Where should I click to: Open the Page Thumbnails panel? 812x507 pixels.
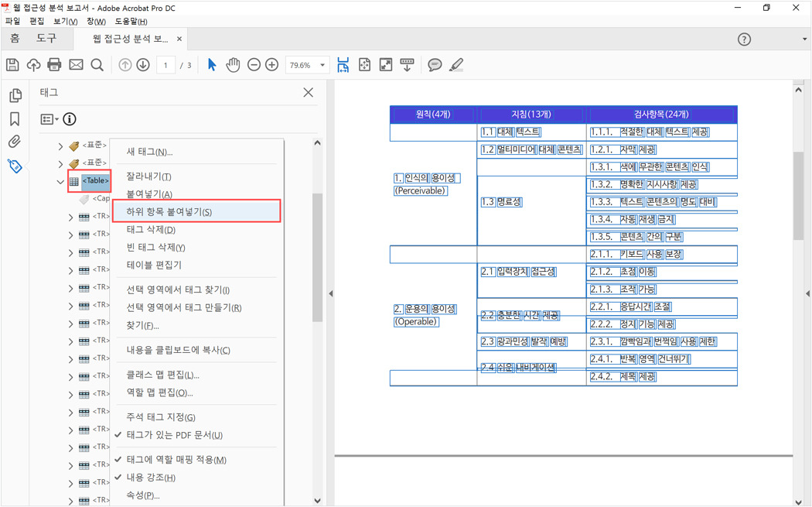[x=15, y=94]
